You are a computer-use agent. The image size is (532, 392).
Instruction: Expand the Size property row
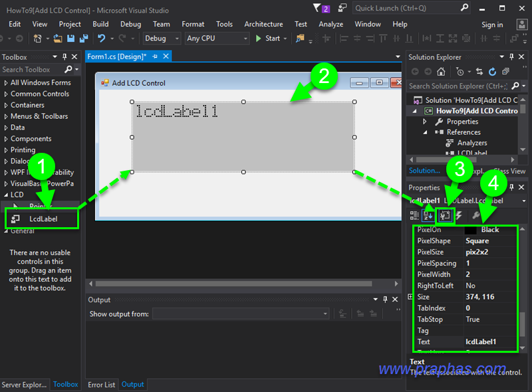pos(410,297)
